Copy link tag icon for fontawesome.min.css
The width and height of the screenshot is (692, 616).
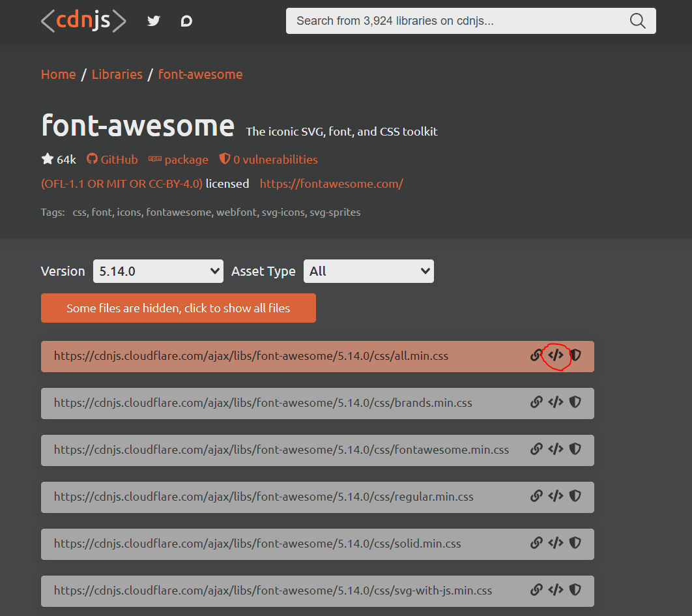coord(556,448)
